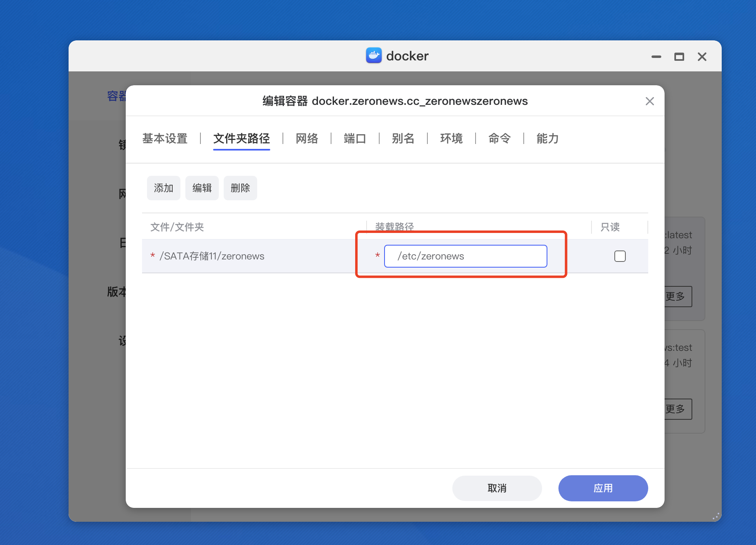This screenshot has width=756, height=545.
Task: Click the 文件/文件夹 column header
Action: click(177, 227)
